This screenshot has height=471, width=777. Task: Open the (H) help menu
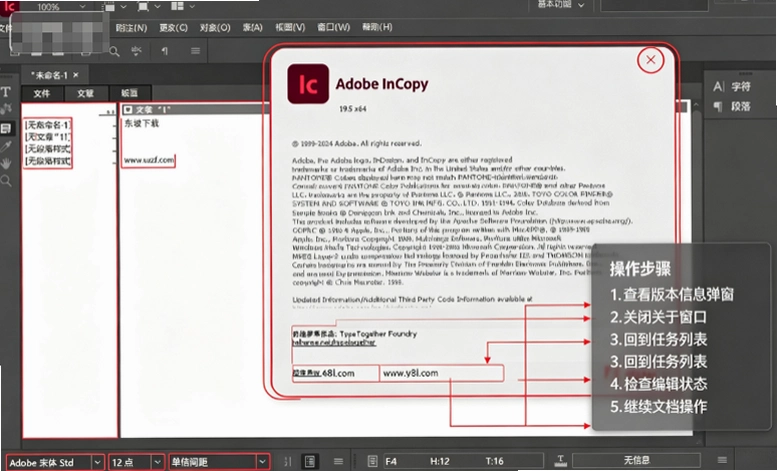coord(377,28)
